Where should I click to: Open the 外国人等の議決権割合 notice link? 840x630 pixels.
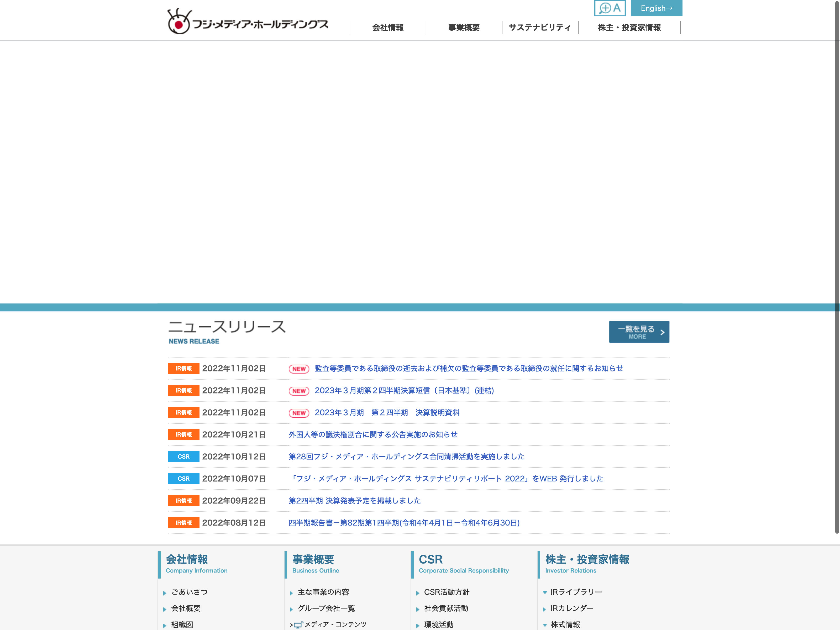click(373, 434)
